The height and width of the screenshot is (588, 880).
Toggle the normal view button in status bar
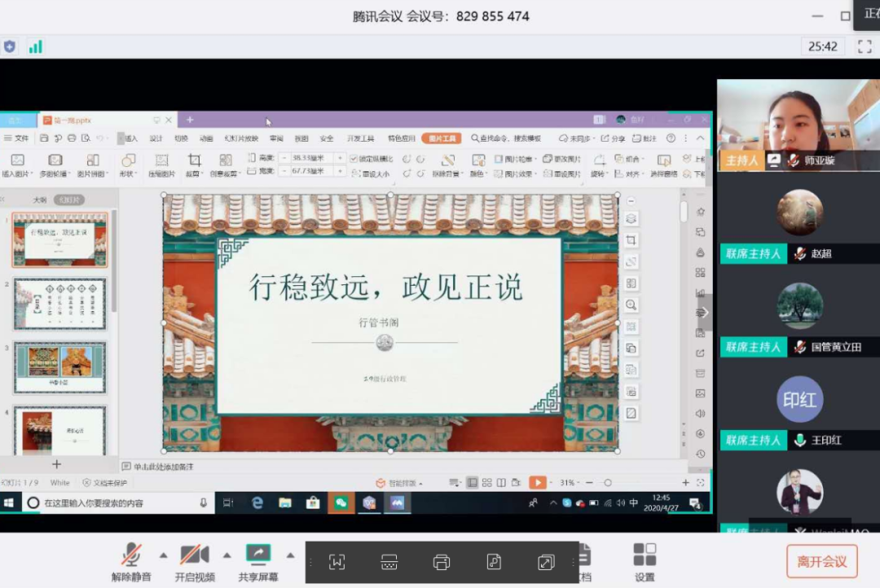473,482
